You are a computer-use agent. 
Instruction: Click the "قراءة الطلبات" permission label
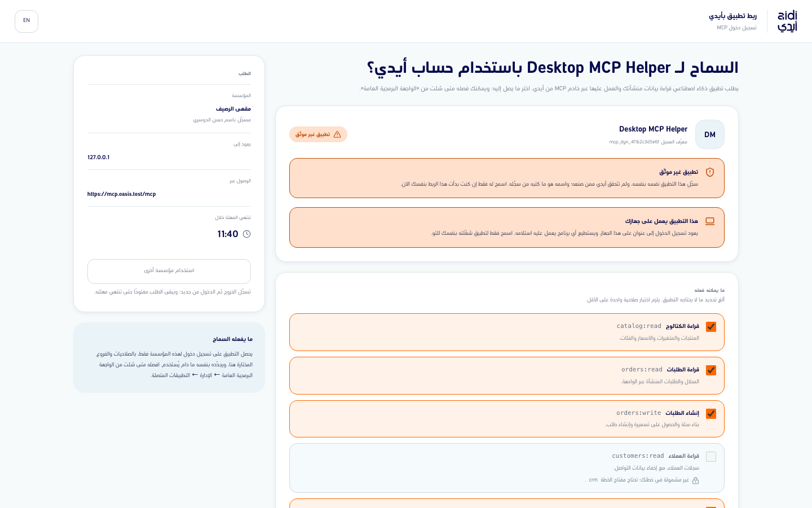683,370
